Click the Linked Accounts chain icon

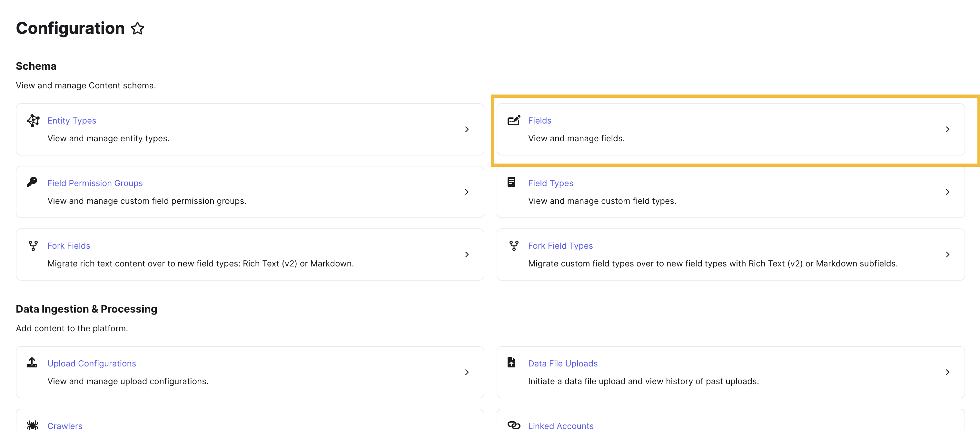[x=514, y=425]
